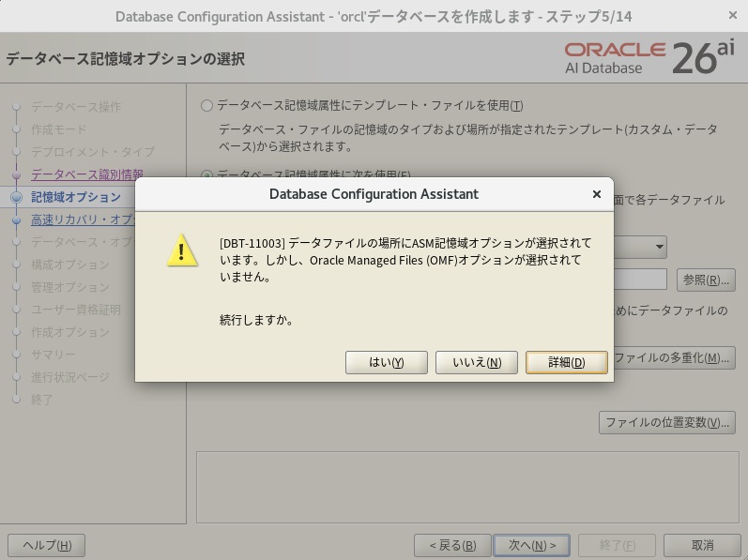Click the yellow warning triangle icon
Viewport: 748px width, 560px height.
(182, 250)
